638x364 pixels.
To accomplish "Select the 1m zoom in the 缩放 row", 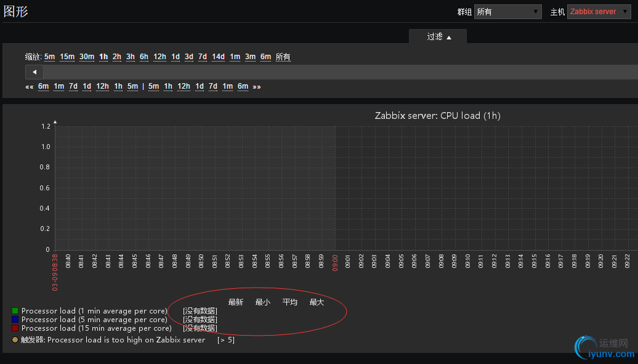I will point(235,57).
